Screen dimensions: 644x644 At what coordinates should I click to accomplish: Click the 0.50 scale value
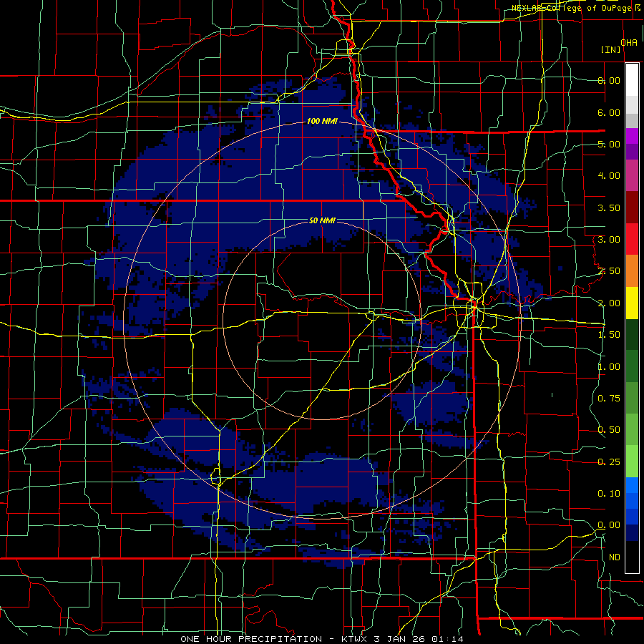[609, 430]
